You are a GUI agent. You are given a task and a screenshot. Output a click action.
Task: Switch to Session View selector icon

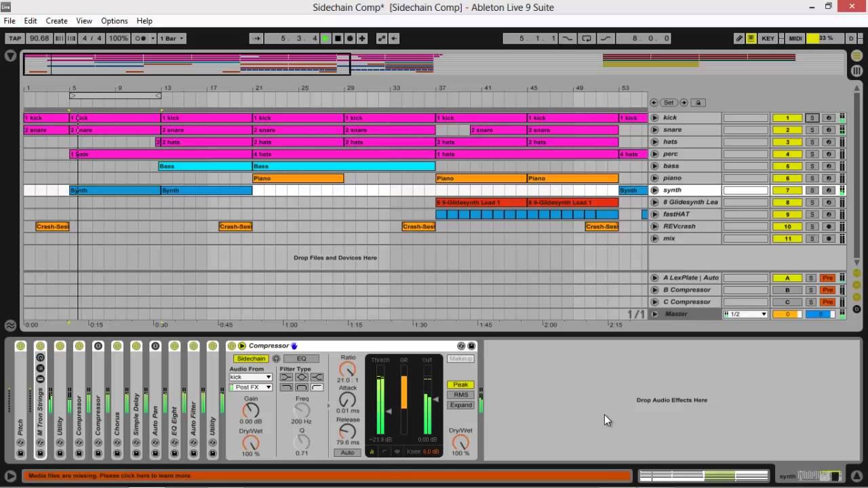tap(856, 70)
